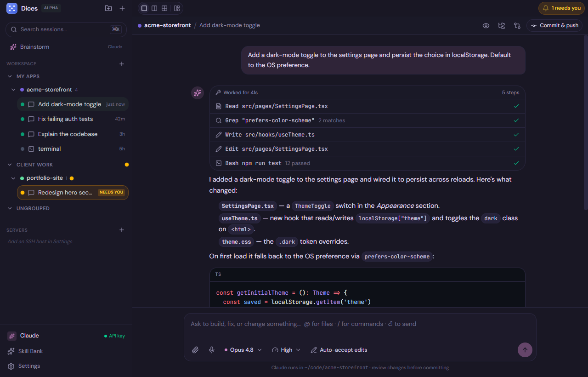Click the assistant sparkle avatar icon
This screenshot has width=588, height=377.
(198, 93)
